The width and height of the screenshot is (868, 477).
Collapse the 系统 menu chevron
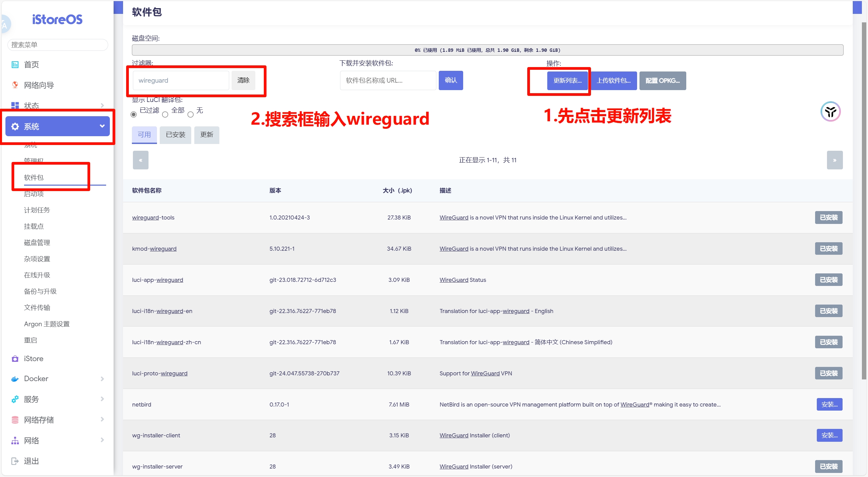(102, 126)
